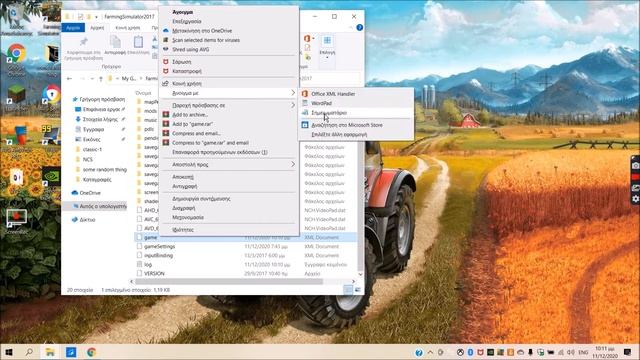This screenshot has width=640, height=360.
Task: Show hidden tray icons chevron
Action: (x=430, y=352)
